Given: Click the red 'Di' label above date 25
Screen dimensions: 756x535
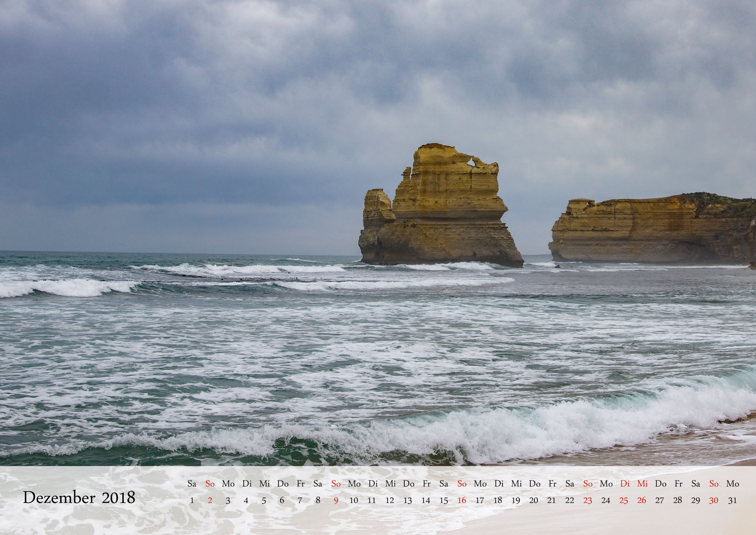Looking at the screenshot, I should [625, 484].
